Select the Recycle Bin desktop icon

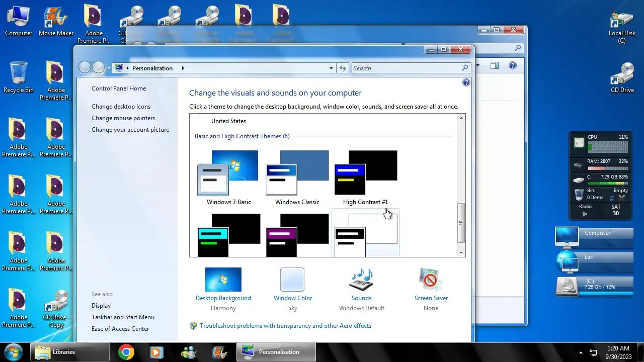19,78
